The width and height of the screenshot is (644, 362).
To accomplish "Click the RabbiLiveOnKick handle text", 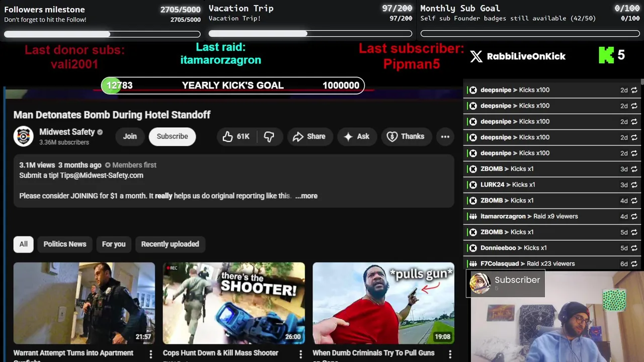I will coord(526,56).
